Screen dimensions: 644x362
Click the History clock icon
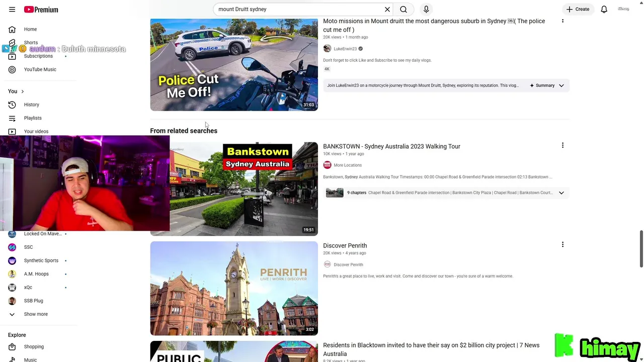[12, 105]
